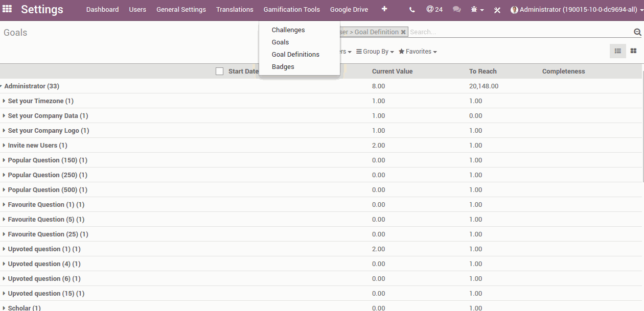Open the Dashboard menu
The width and height of the screenshot is (644, 311).
pos(102,10)
